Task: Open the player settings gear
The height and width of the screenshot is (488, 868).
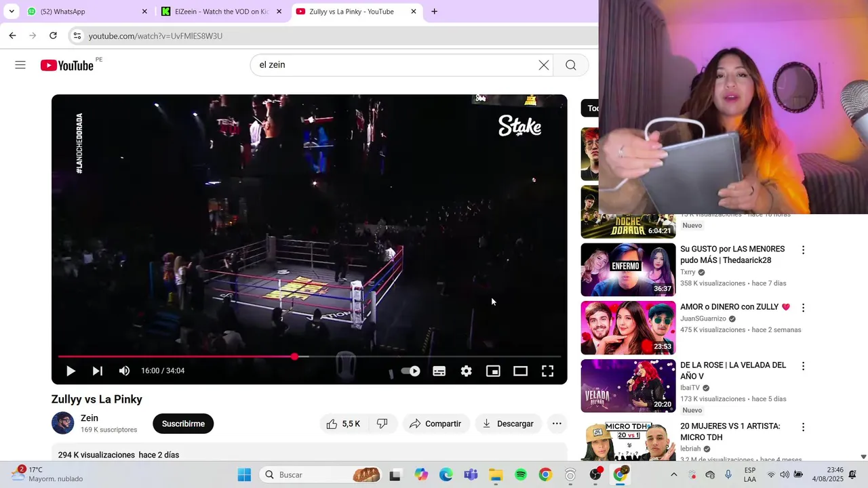Action: tap(467, 371)
